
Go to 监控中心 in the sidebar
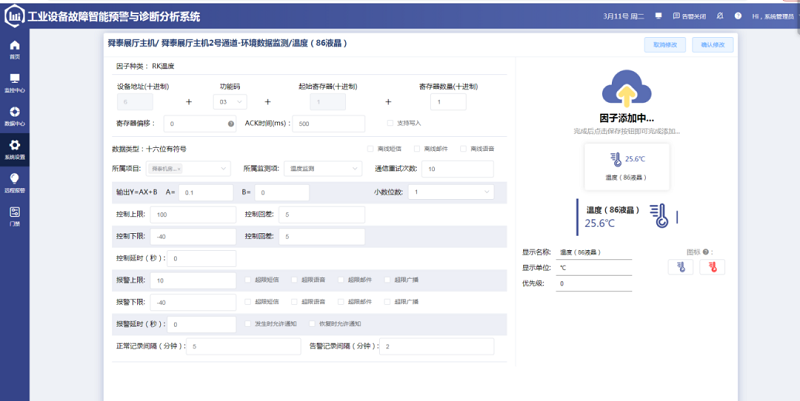point(14,83)
